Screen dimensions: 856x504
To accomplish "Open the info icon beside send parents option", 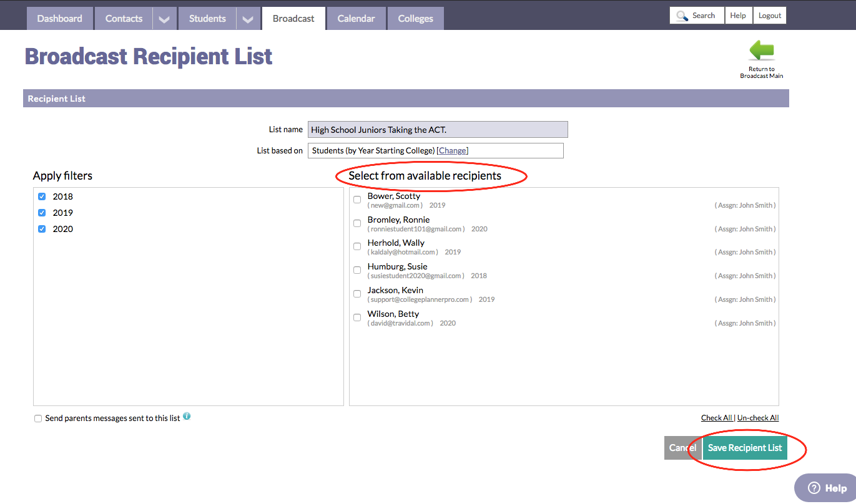I will (187, 417).
